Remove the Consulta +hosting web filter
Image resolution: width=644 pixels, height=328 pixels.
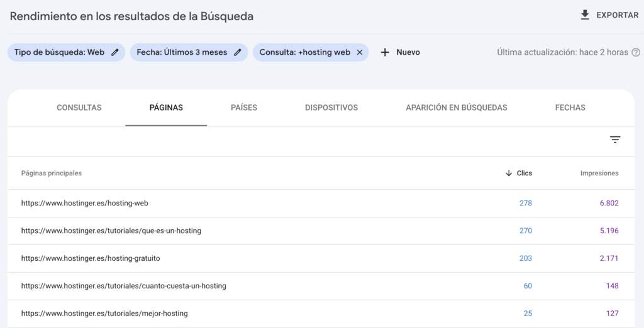(x=360, y=52)
